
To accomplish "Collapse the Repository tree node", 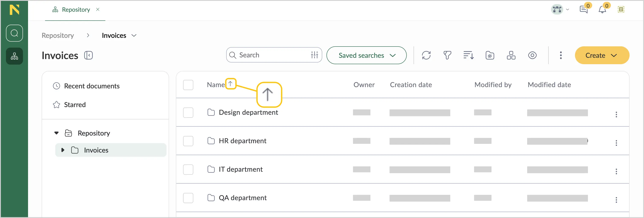I will [x=56, y=133].
